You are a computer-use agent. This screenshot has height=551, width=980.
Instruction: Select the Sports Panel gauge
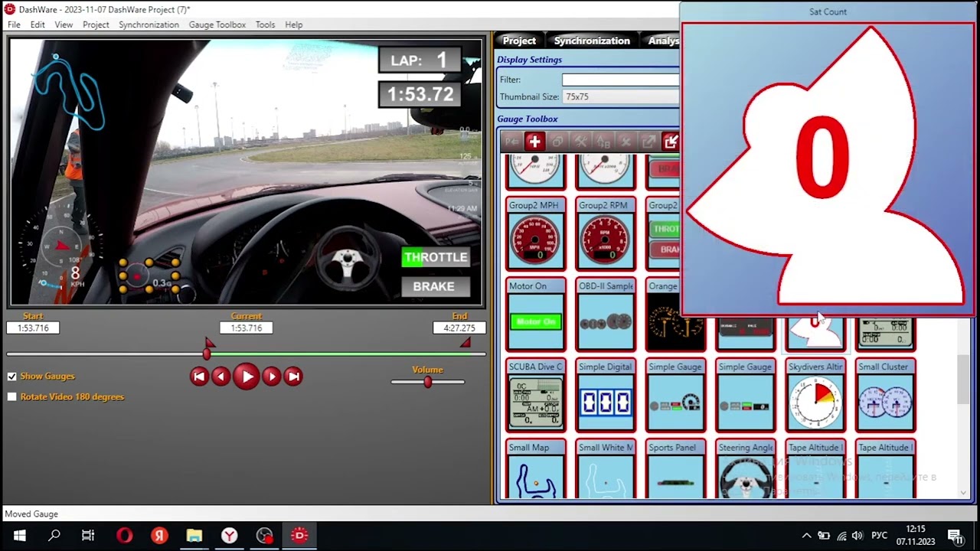click(x=675, y=470)
